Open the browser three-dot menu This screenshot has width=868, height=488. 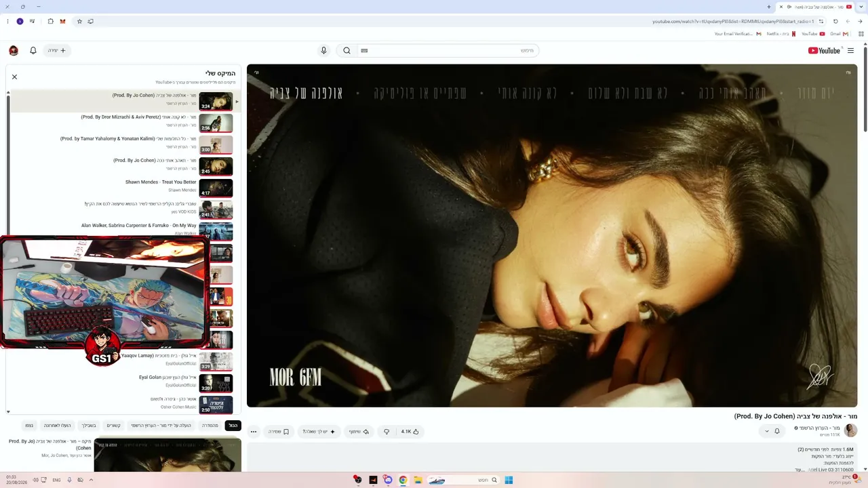[x=7, y=22]
